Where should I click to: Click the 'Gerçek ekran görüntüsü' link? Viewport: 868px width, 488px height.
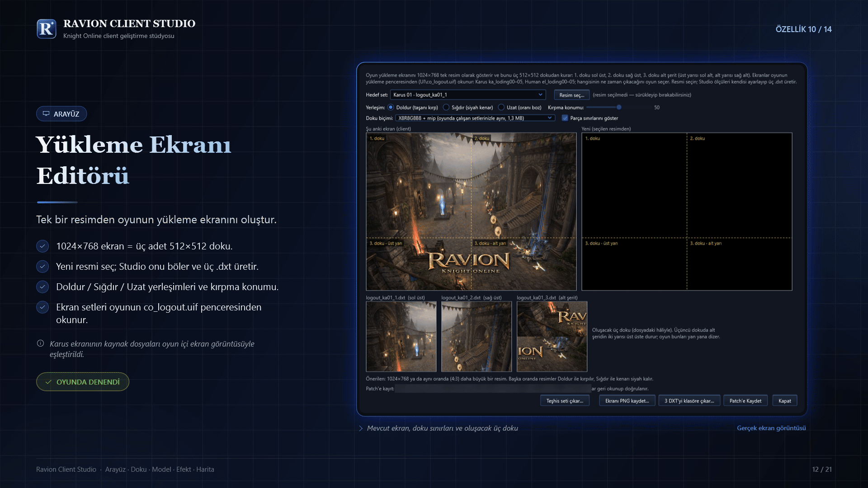771,428
